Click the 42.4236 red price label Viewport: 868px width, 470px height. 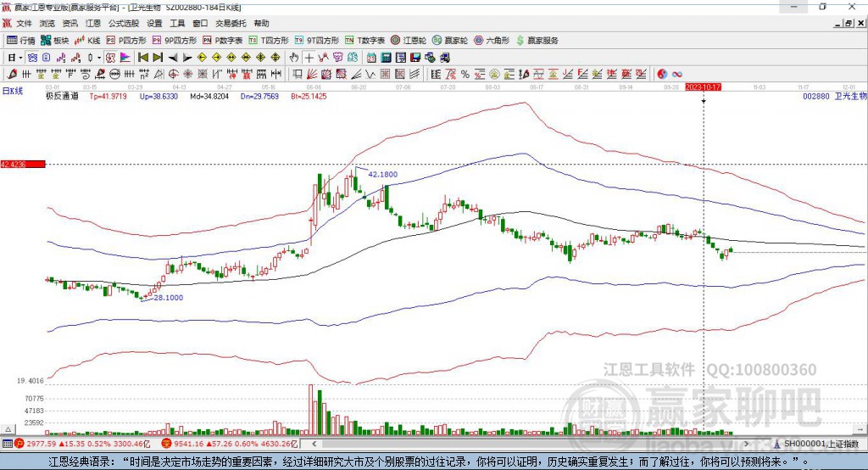click(23, 164)
